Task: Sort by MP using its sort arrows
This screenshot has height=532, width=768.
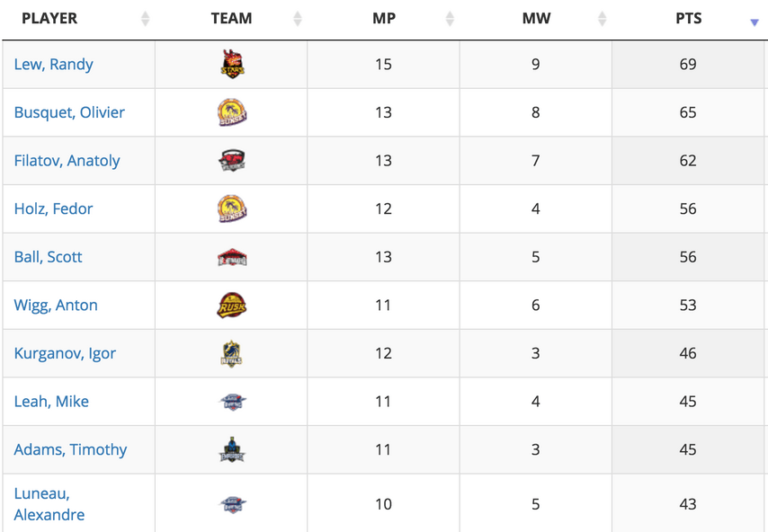Action: tap(450, 19)
